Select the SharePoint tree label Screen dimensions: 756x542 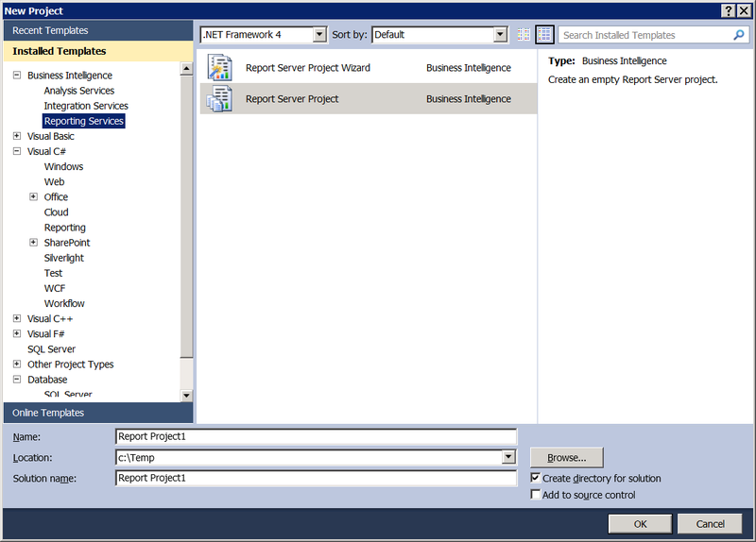[67, 243]
